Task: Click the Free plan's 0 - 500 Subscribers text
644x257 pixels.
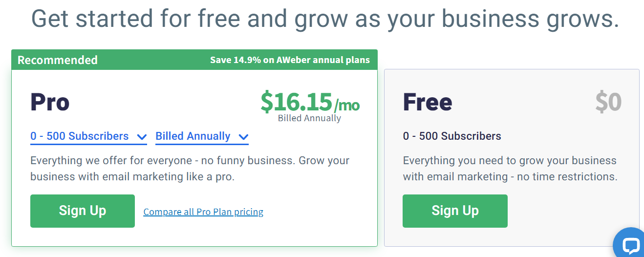Action: tap(452, 136)
